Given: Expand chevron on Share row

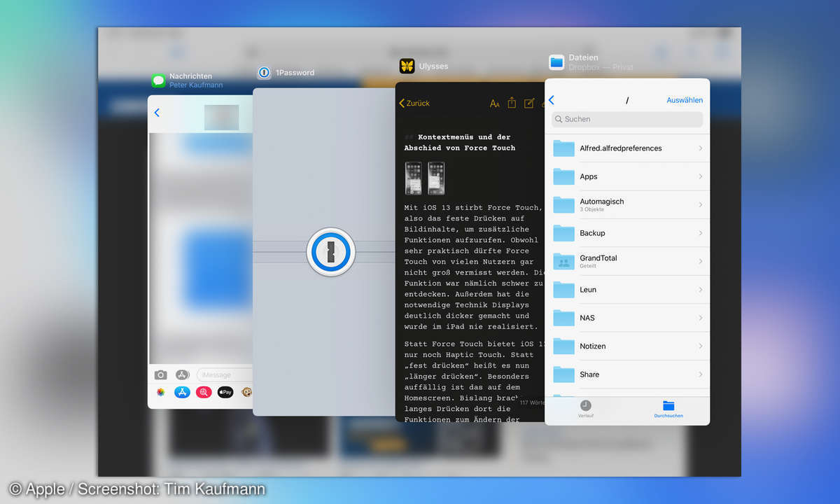Looking at the screenshot, I should tap(700, 374).
